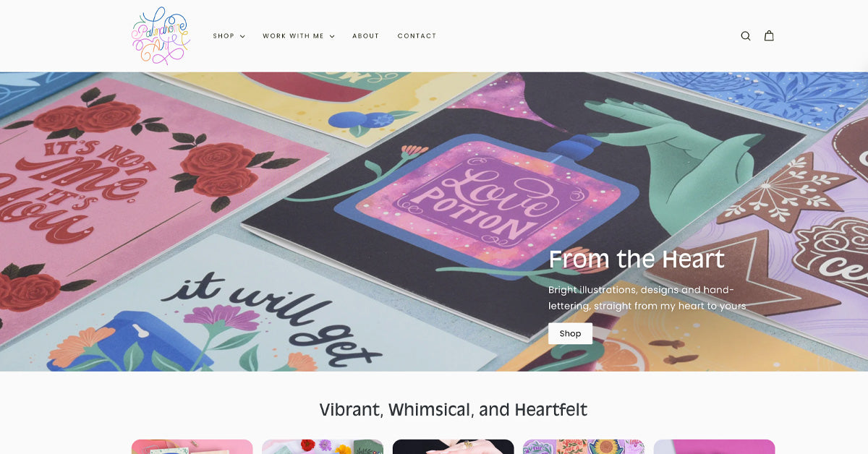Click the From the Heart heading

click(637, 259)
